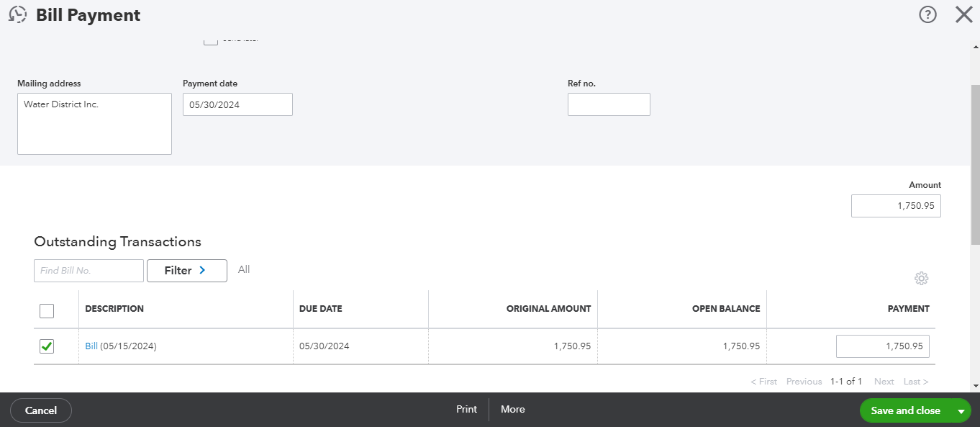Uncheck the Bill 05/15/2024 row checkbox
The height and width of the screenshot is (427, 980).
click(47, 346)
